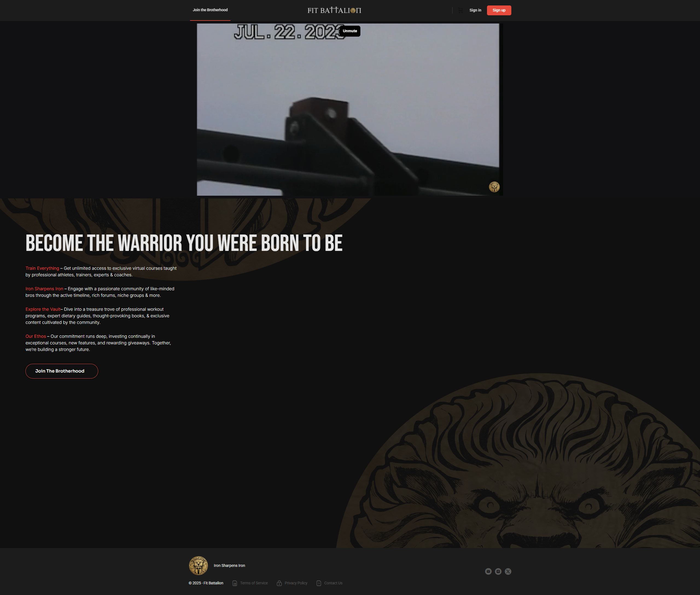Image resolution: width=700 pixels, height=595 pixels.
Task: Click the red 'Our Ethos' text
Action: tap(36, 336)
